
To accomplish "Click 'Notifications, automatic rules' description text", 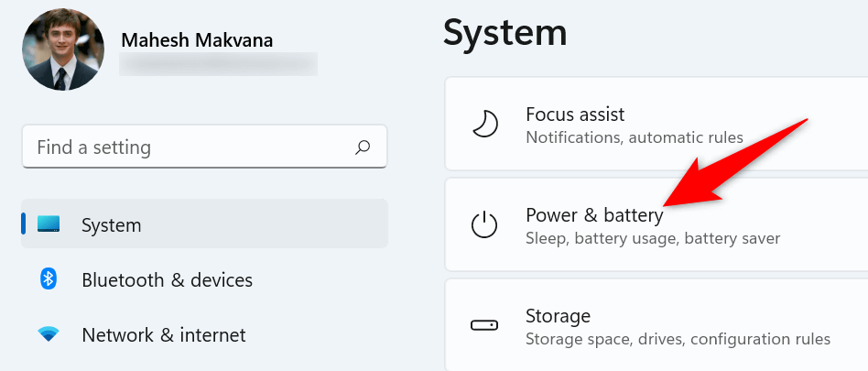I will point(635,137).
